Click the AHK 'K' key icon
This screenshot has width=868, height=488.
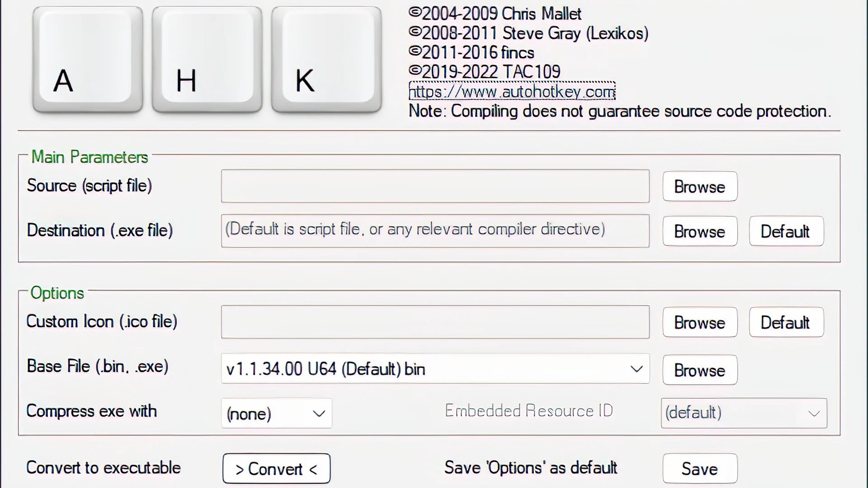pos(327,60)
